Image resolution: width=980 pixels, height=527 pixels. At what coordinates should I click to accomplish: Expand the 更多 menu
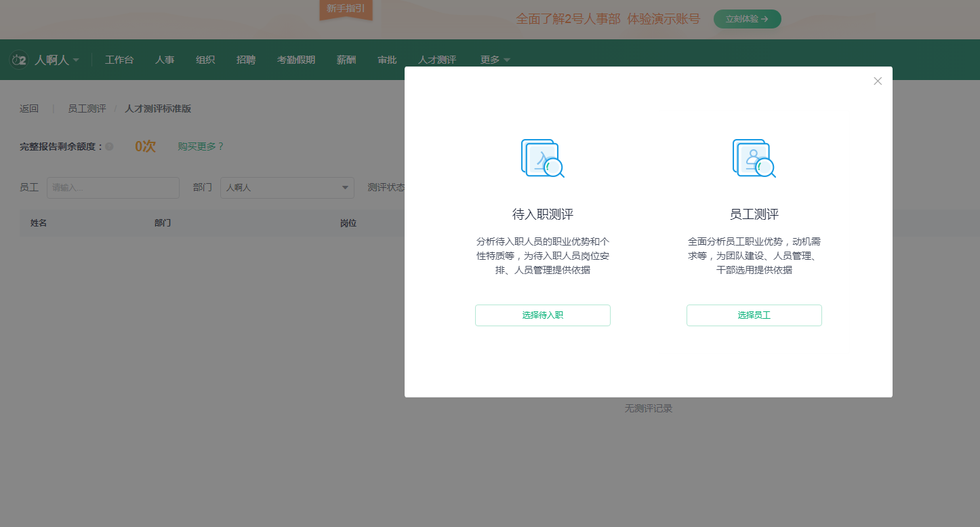[x=495, y=60]
